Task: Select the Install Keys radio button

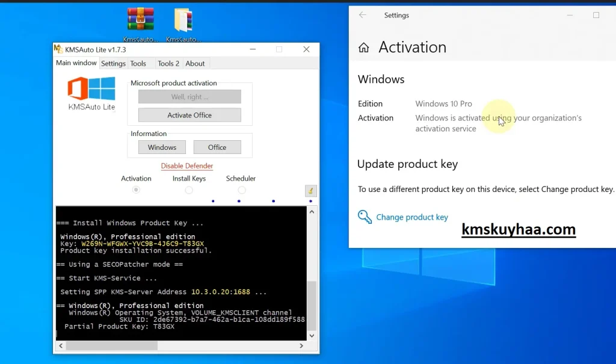Action: [x=189, y=190]
